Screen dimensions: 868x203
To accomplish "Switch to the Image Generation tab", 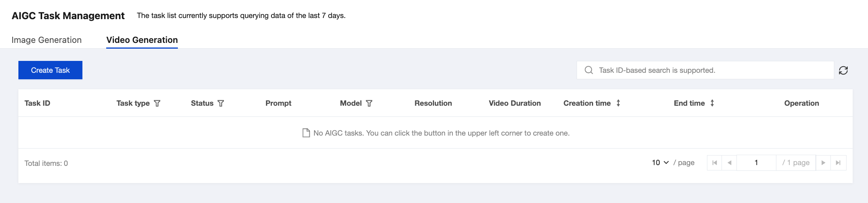I will pyautogui.click(x=46, y=40).
